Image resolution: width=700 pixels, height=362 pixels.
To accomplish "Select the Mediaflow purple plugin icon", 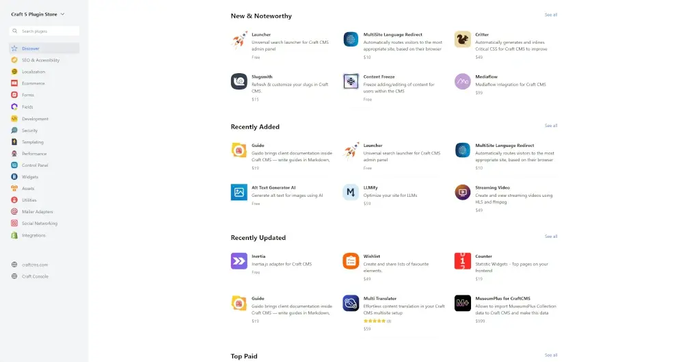I will (x=462, y=82).
